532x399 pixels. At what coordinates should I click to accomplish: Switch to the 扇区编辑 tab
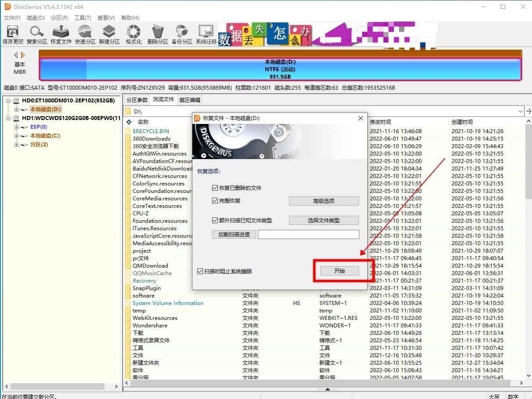click(x=189, y=100)
